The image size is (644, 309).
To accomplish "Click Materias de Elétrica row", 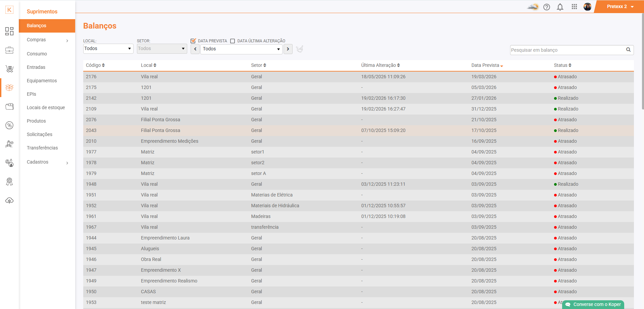I will [x=358, y=195].
